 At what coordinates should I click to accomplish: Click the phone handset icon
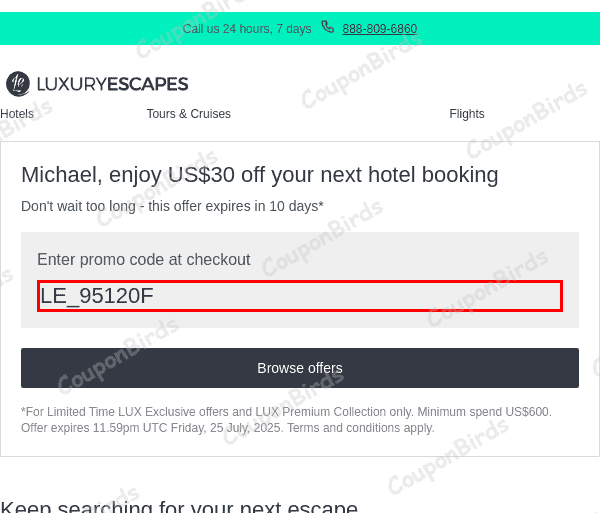click(328, 28)
